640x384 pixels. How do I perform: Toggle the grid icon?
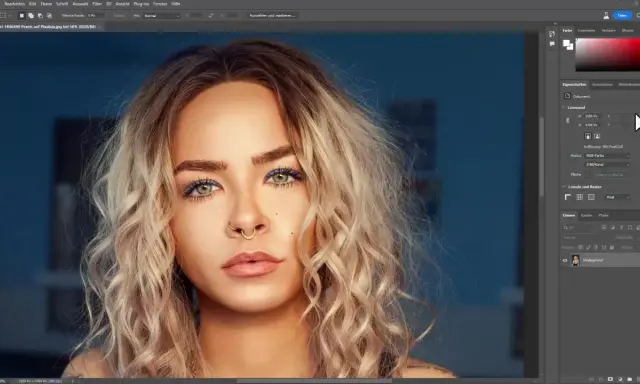tap(579, 197)
